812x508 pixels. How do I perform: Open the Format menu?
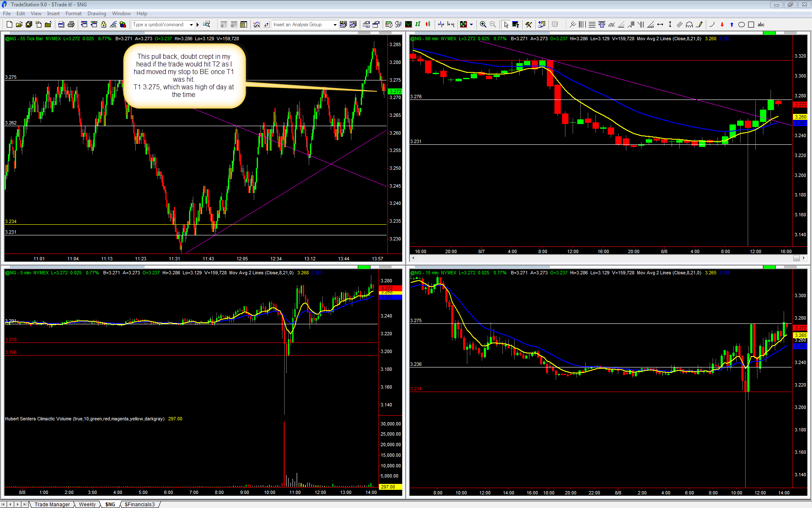point(74,14)
